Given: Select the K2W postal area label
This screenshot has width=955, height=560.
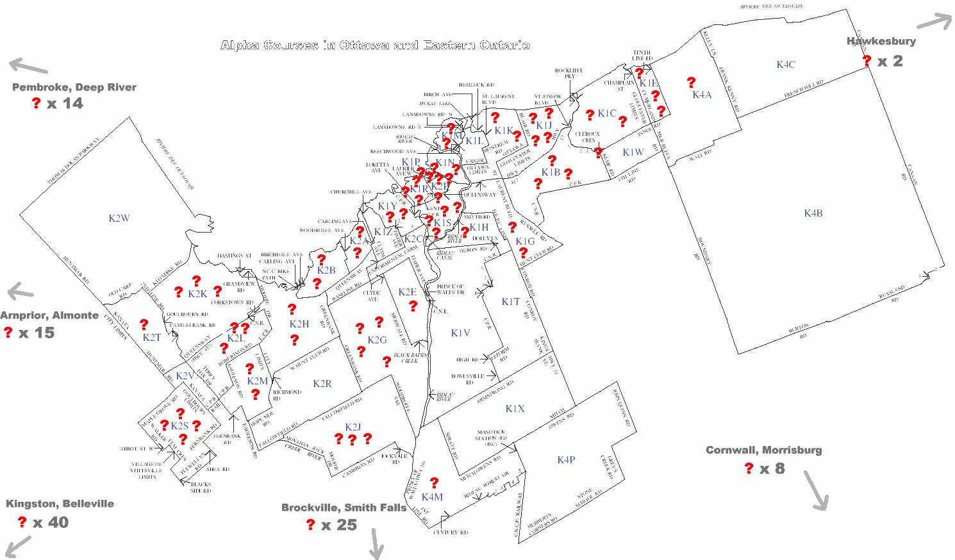Looking at the screenshot, I should tap(119, 218).
